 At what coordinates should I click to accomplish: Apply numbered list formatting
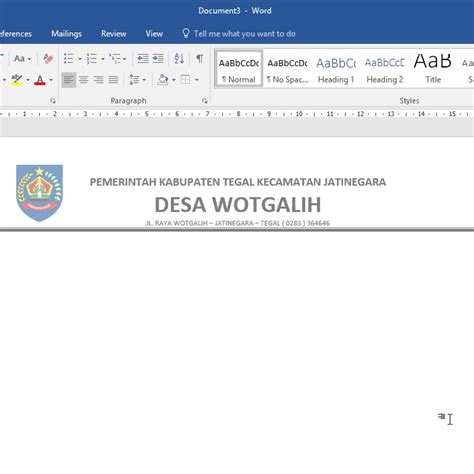92,59
